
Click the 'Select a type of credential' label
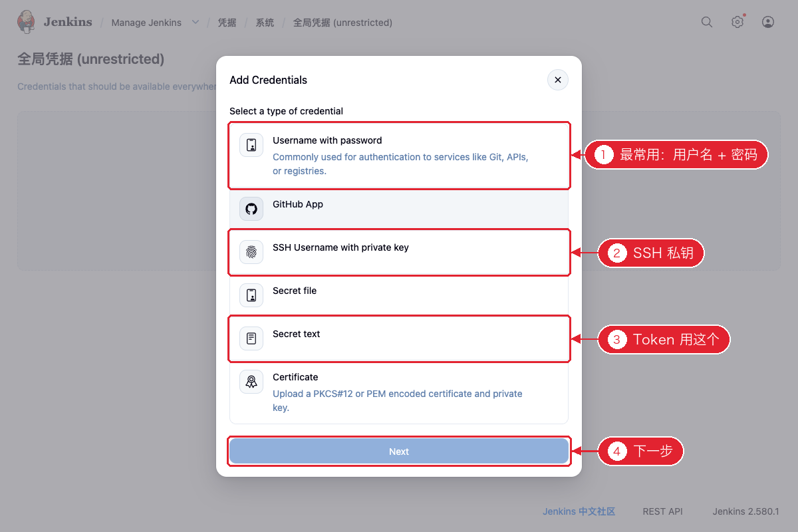[286, 111]
